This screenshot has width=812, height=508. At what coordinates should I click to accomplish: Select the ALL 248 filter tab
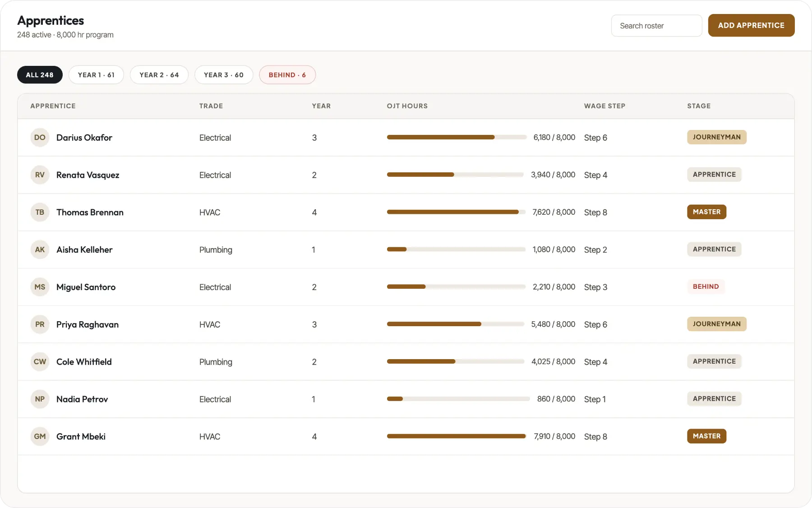[x=40, y=75]
